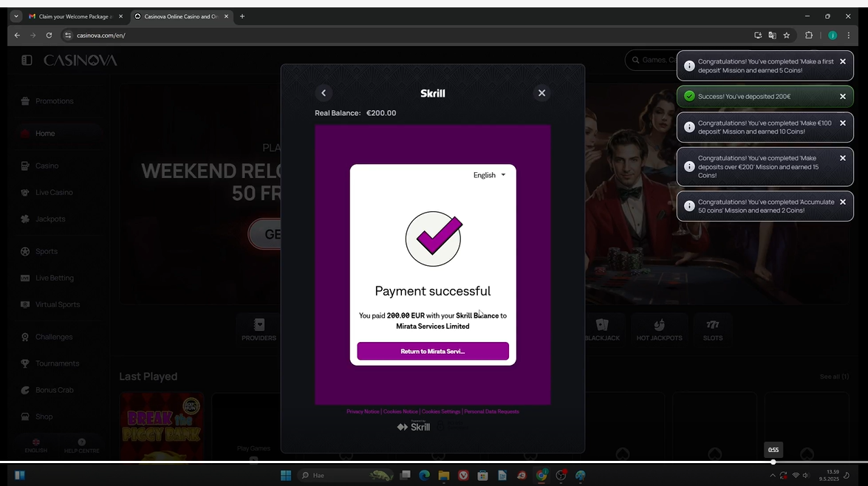Click info icon on first deposit notification
The width and height of the screenshot is (868, 486).
tap(689, 66)
